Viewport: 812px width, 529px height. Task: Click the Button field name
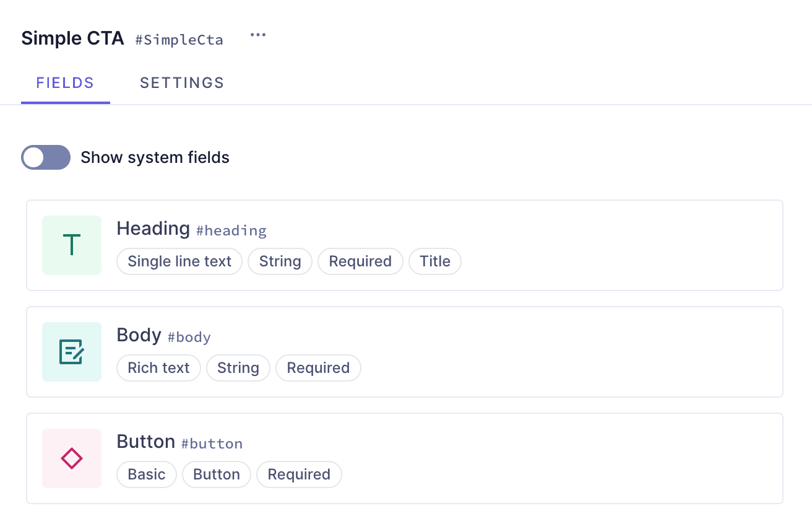click(146, 442)
